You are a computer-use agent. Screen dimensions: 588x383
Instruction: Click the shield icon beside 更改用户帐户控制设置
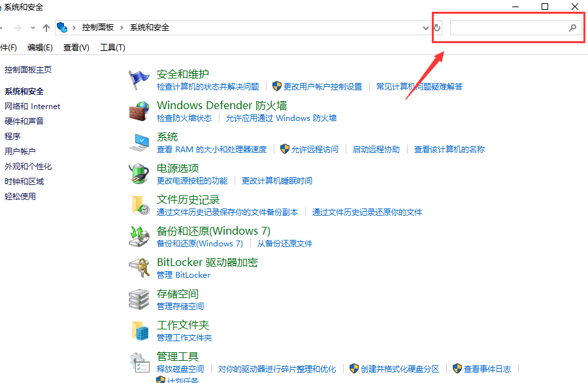277,86
